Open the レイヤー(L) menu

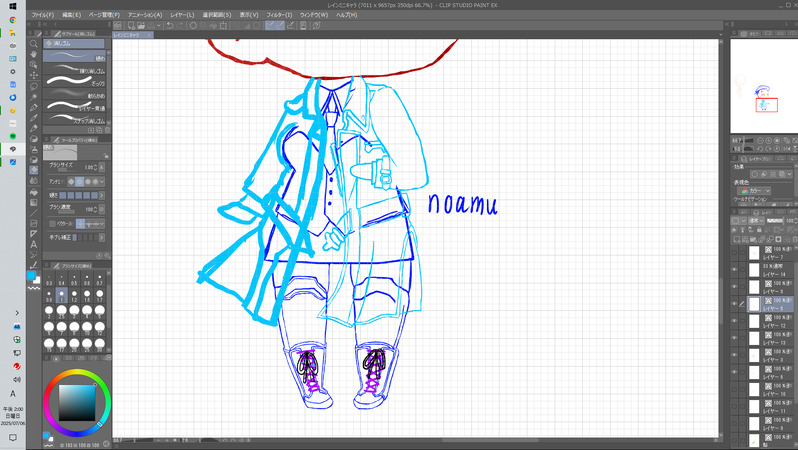pyautogui.click(x=182, y=15)
